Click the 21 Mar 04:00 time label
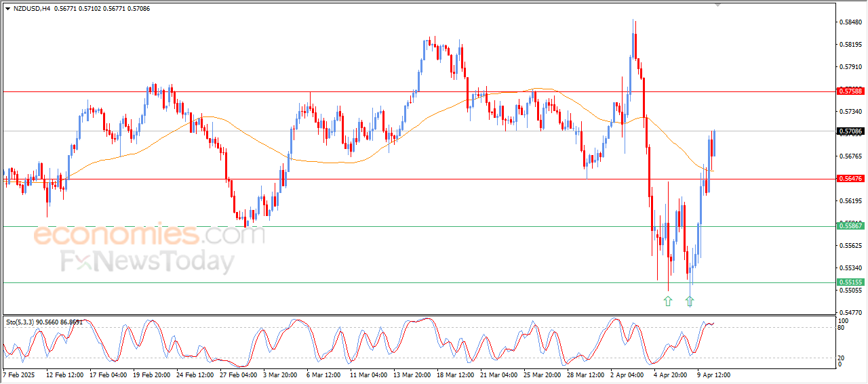This screenshot has height=384, width=868. 499,375
